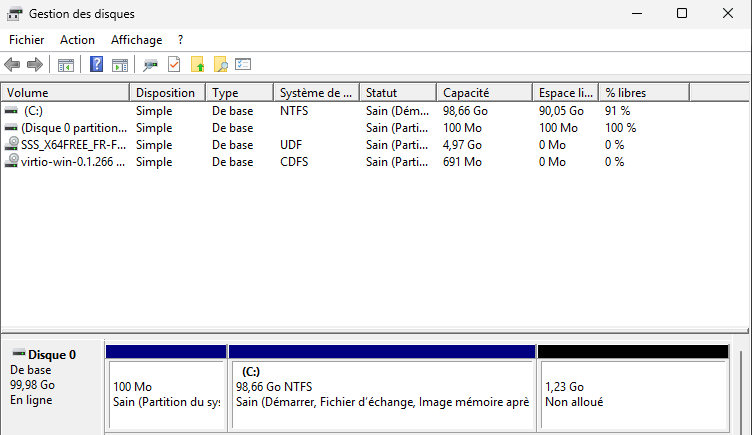The height and width of the screenshot is (435, 752).
Task: Open Help via blue question mark icon
Action: pyautogui.click(x=97, y=65)
